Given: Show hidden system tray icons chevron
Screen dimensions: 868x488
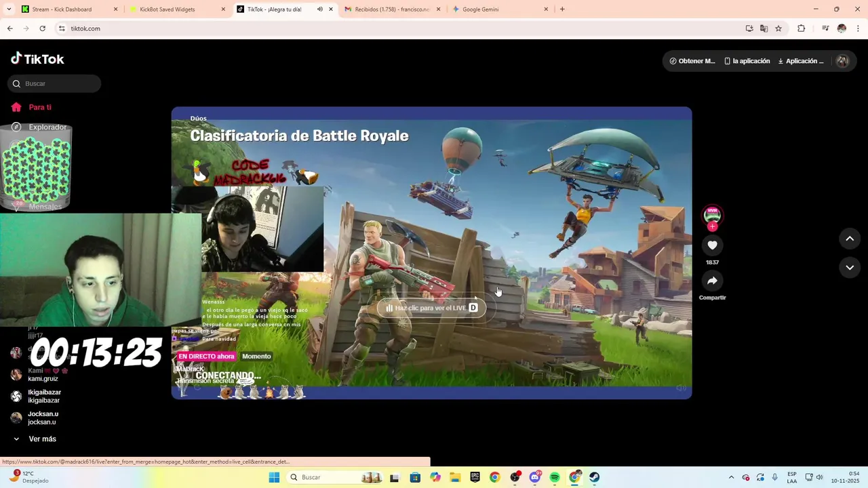Looking at the screenshot, I should pos(731,477).
